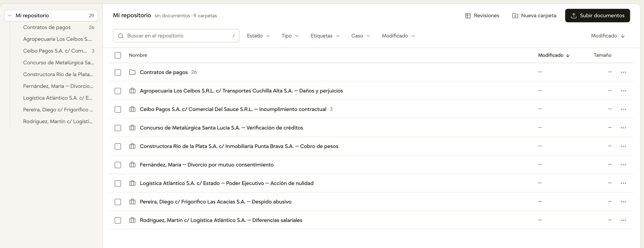Expand the Etiquetas filter dropdown

tap(325, 36)
